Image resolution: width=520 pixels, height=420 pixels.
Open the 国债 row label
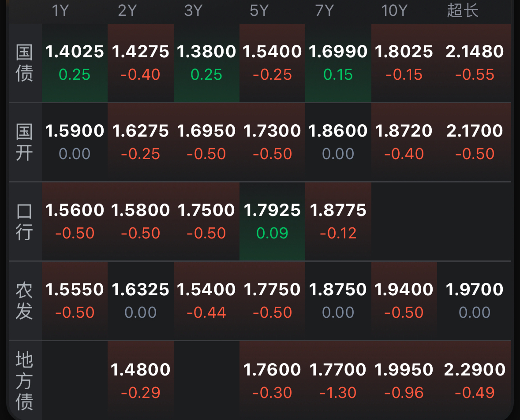coord(24,63)
